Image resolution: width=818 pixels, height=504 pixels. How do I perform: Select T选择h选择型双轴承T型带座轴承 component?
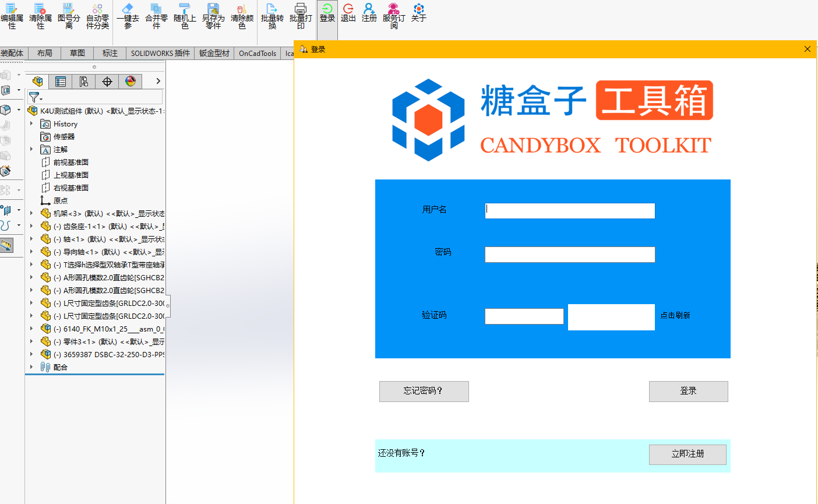(x=102, y=265)
